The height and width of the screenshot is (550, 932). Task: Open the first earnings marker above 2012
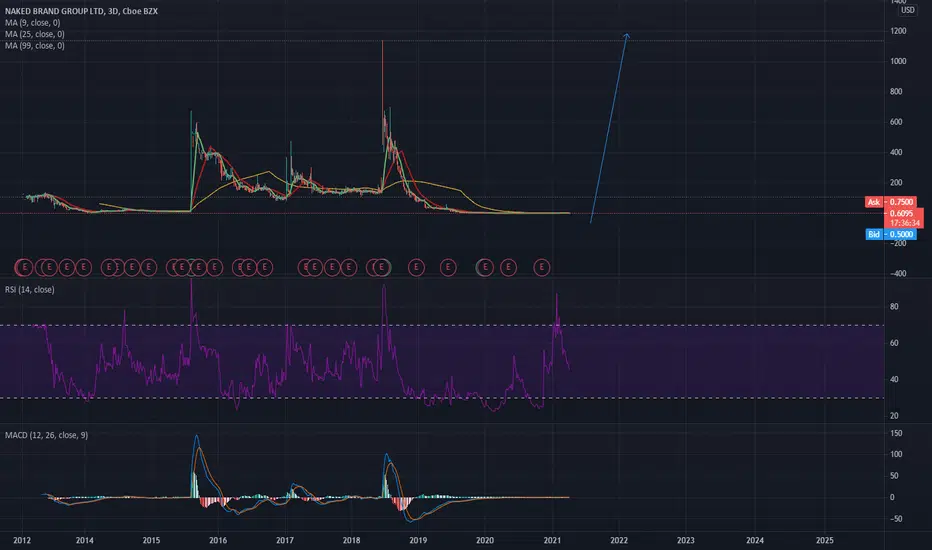coord(24,268)
